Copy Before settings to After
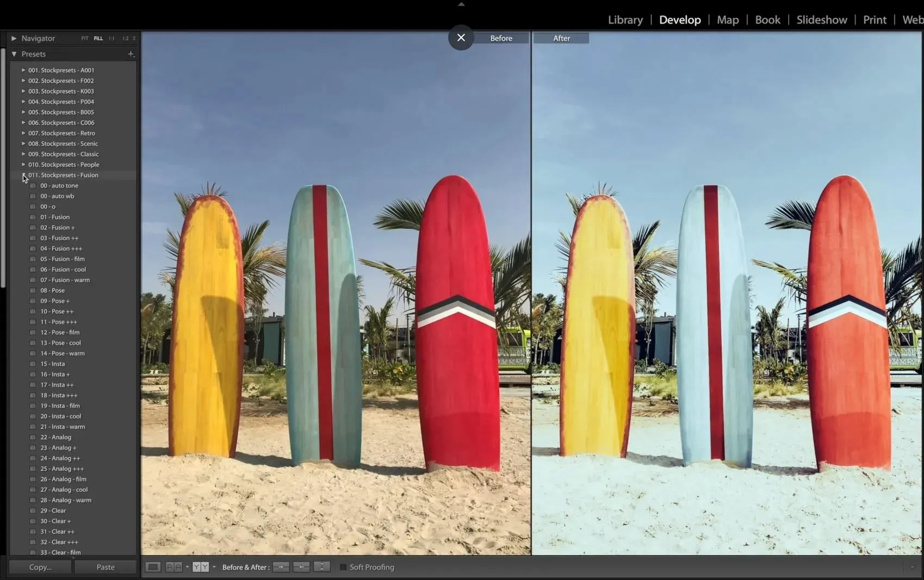Image resolution: width=924 pixels, height=580 pixels. pos(281,567)
